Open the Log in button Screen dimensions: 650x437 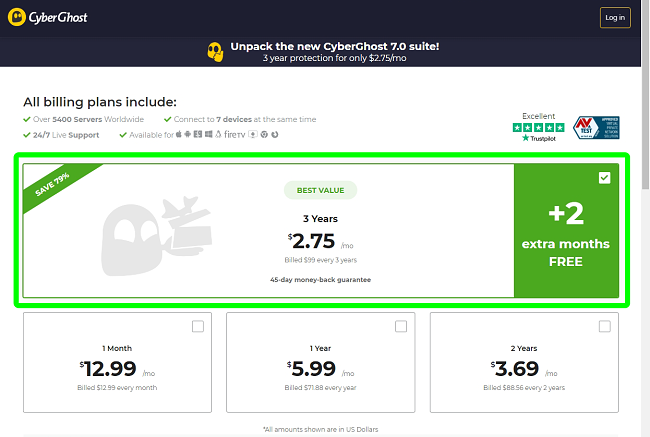[615, 17]
